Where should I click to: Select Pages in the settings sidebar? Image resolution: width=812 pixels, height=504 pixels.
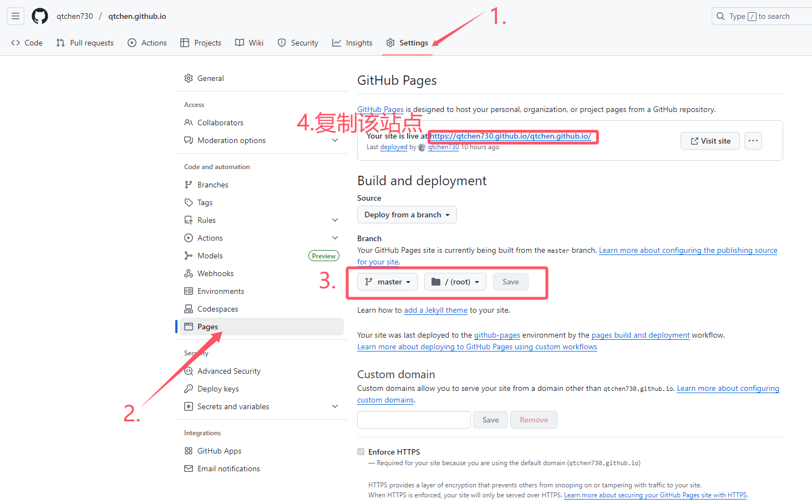262,327
